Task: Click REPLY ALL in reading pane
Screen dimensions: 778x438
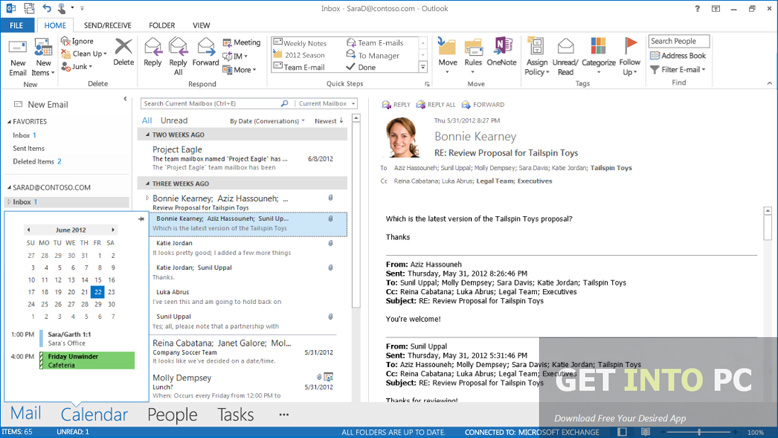Action: [436, 105]
